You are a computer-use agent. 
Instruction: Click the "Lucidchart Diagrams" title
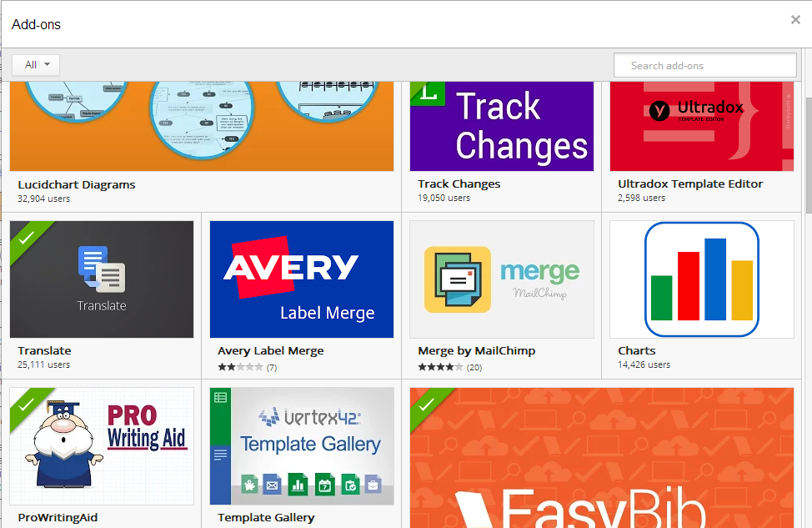click(x=77, y=184)
